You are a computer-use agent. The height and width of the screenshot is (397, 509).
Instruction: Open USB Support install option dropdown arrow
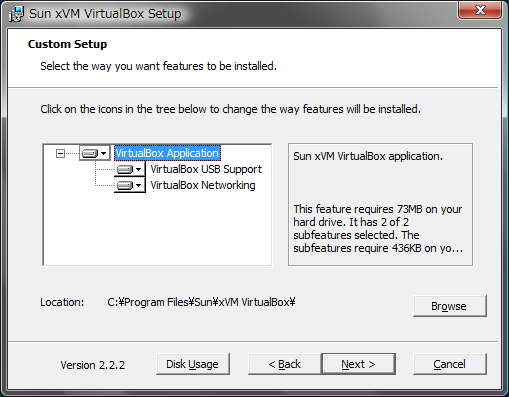click(x=139, y=170)
